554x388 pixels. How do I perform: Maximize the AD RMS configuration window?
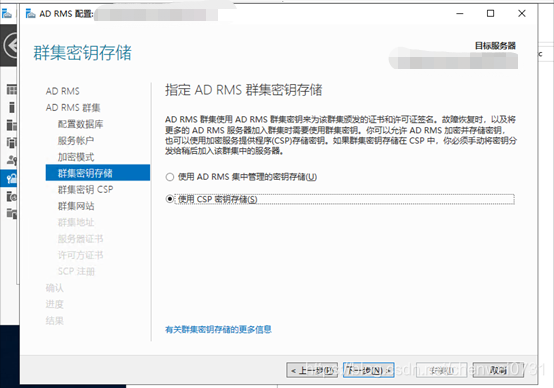490,13
